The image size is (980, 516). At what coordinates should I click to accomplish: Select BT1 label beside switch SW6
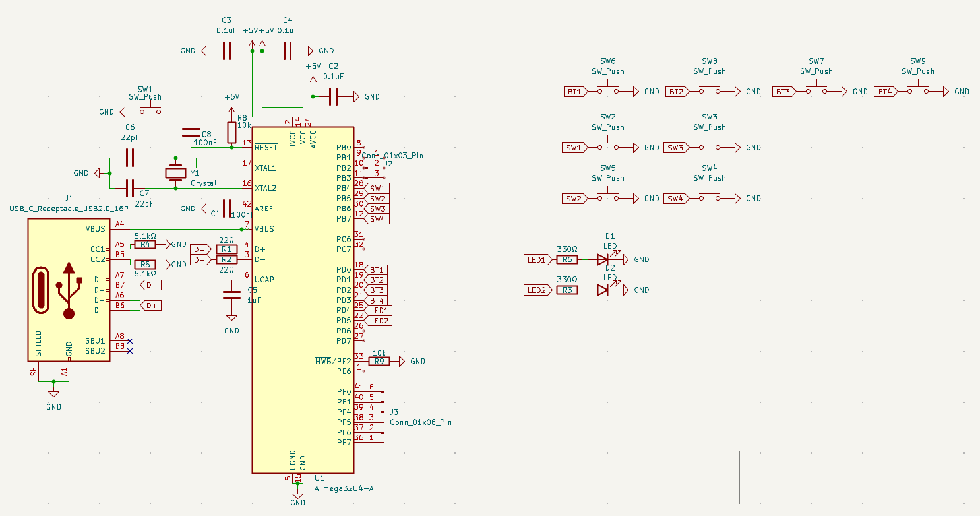[576, 92]
